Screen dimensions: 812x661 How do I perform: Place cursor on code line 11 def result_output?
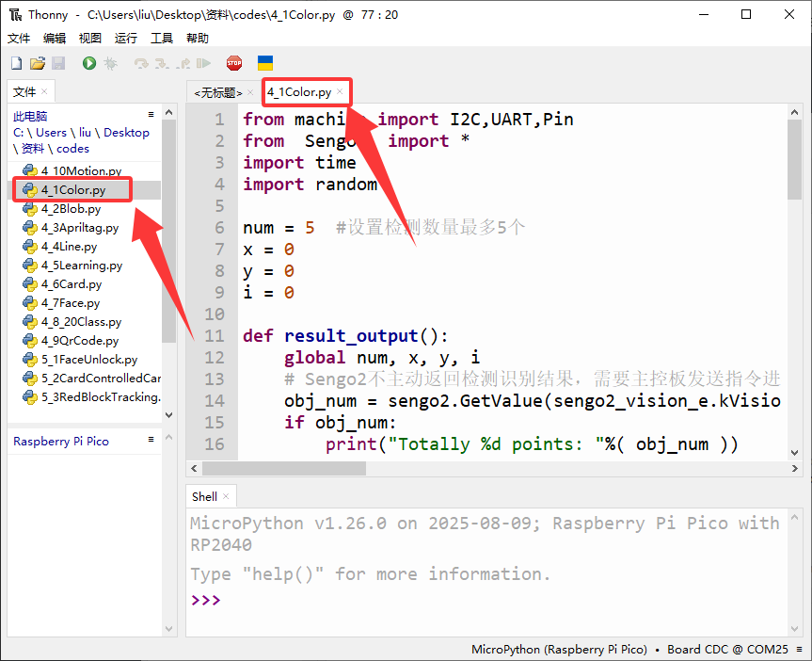[345, 336]
